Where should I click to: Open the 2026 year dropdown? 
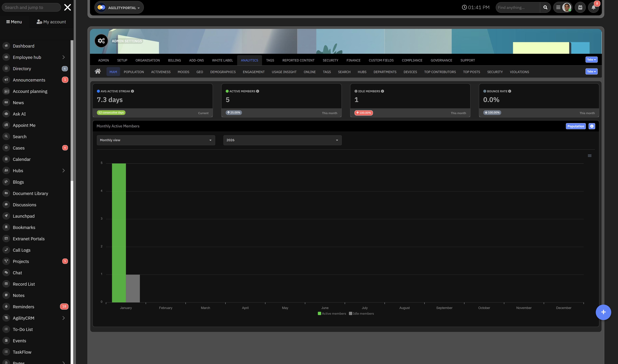pos(282,140)
